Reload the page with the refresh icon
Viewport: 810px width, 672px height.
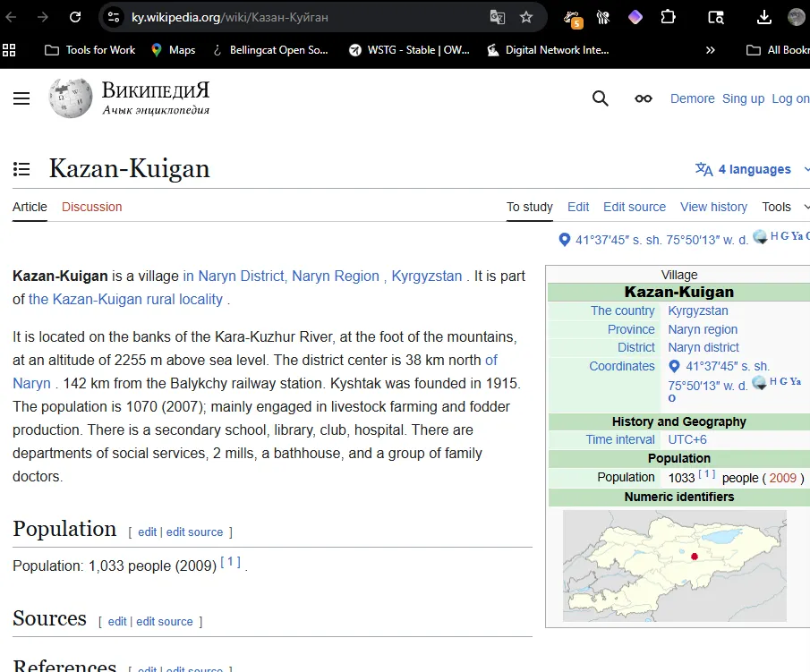click(75, 17)
